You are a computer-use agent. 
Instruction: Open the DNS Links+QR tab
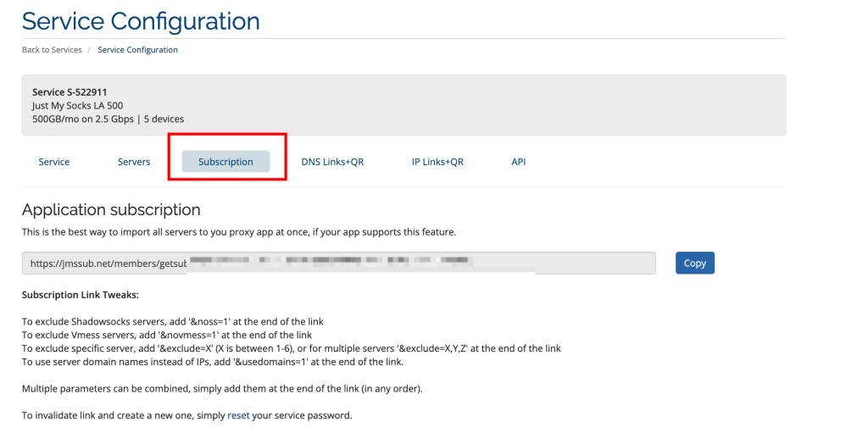click(332, 162)
